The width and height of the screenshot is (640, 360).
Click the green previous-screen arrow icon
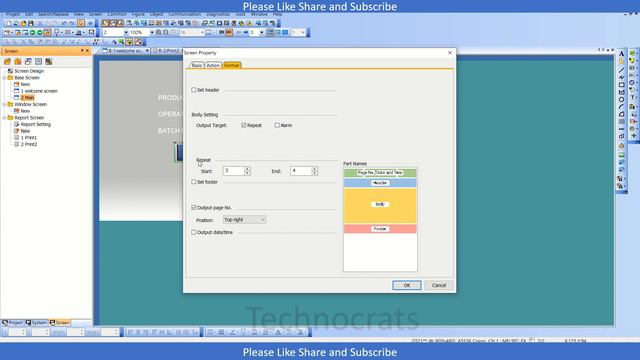pos(33,32)
